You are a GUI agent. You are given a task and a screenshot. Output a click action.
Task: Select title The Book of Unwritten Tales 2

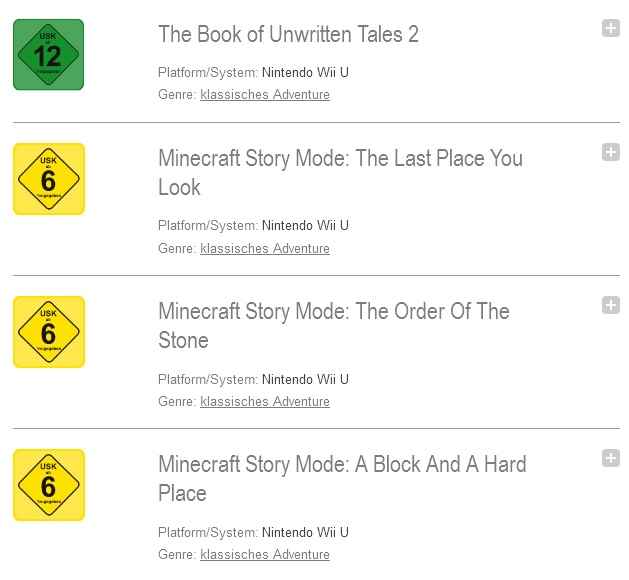point(288,34)
